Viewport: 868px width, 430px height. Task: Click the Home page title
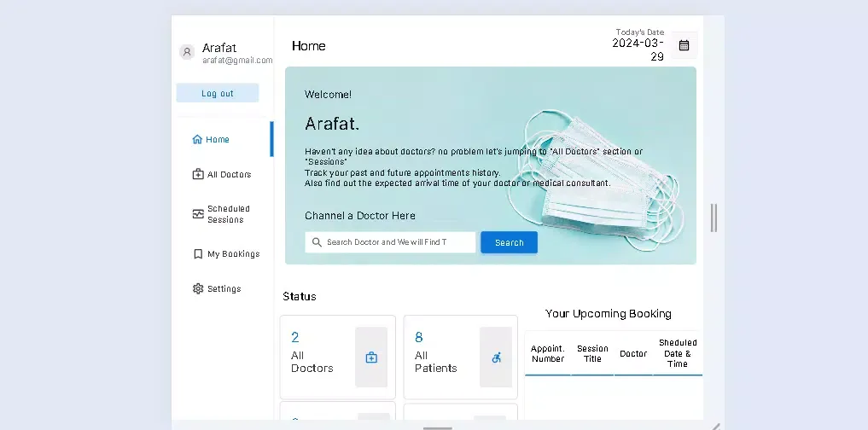click(308, 46)
